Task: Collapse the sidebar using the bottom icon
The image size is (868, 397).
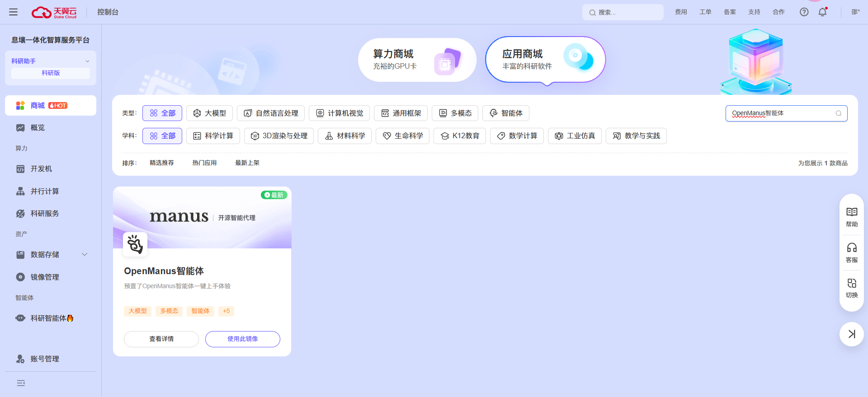Action: point(21,383)
